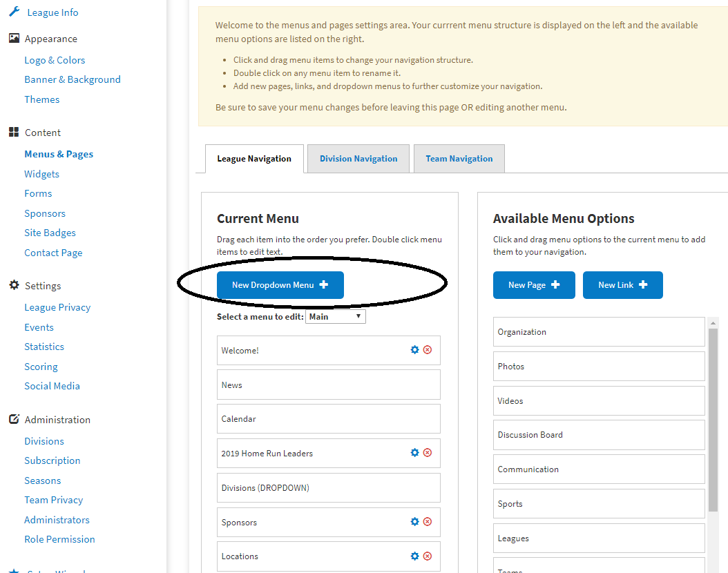This screenshot has height=573, width=728.
Task: Open the 'Select a menu to edit' dropdown
Action: pos(336,316)
